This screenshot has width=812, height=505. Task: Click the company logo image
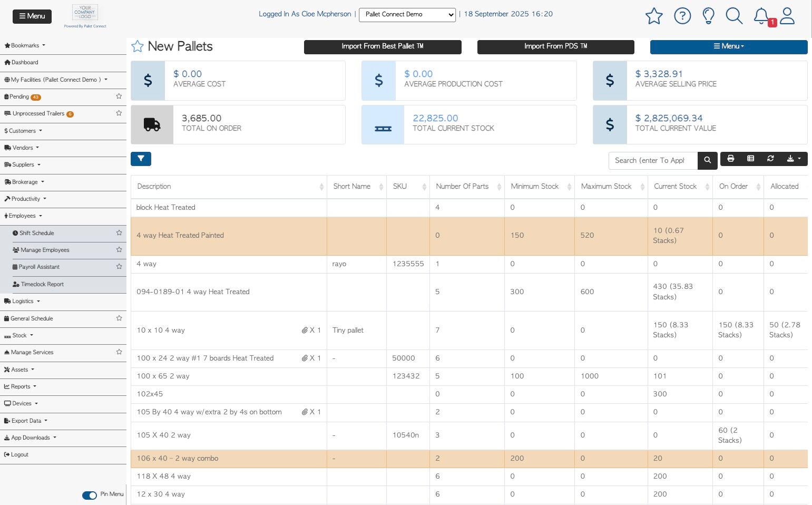(85, 13)
